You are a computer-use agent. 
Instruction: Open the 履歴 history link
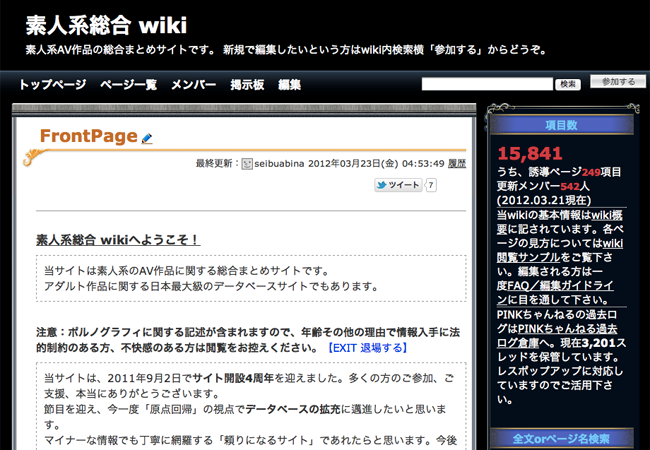coord(456,164)
